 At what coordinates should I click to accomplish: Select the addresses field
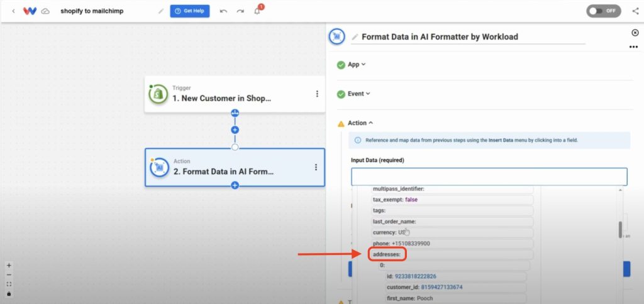pyautogui.click(x=452, y=255)
